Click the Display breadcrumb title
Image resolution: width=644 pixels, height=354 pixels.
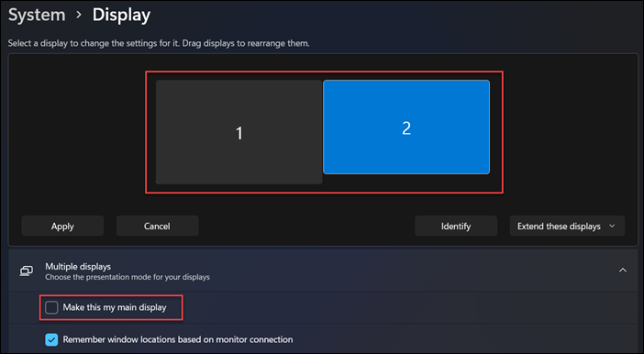(x=121, y=16)
